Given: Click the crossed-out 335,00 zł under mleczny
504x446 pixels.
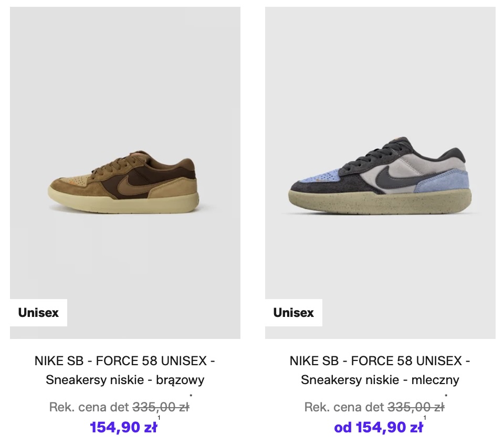Looking at the screenshot, I should tap(416, 407).
